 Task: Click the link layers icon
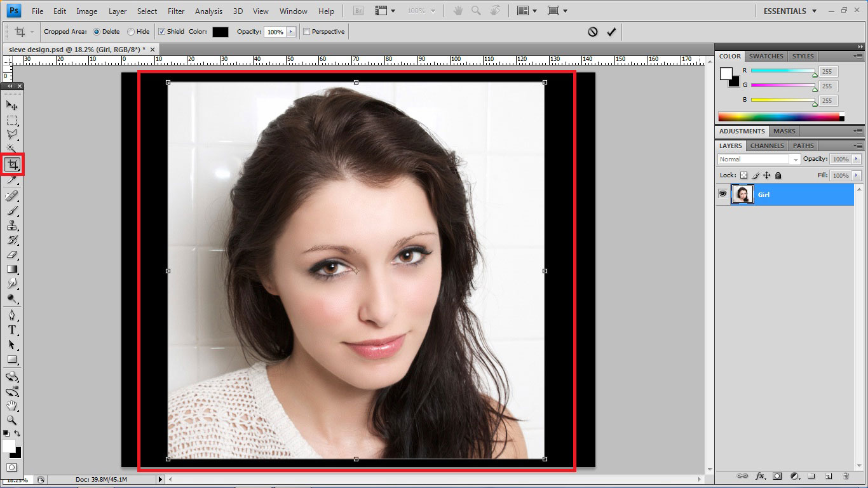(742, 476)
